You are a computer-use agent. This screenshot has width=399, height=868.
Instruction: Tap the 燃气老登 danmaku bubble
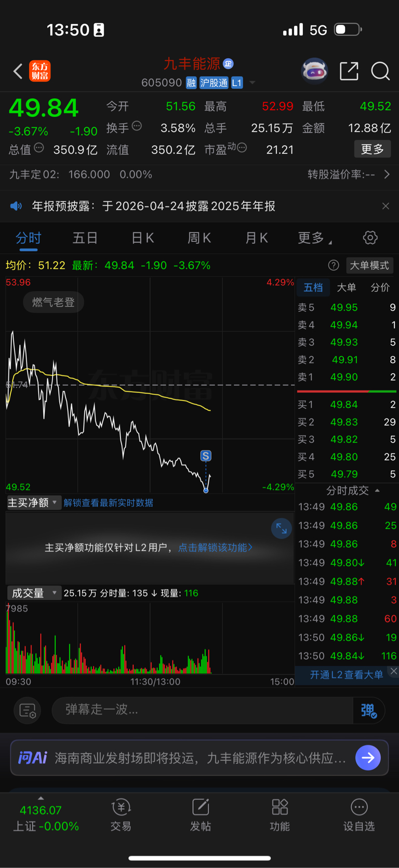click(x=54, y=302)
